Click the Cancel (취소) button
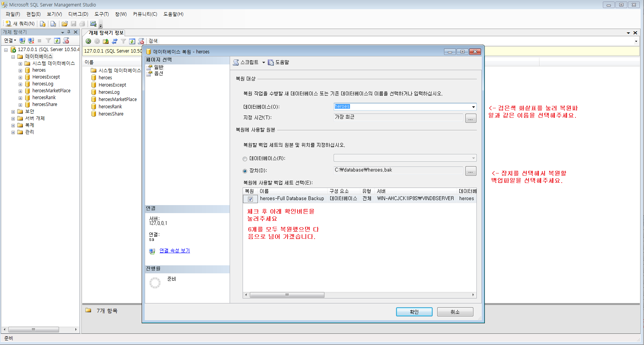This screenshot has width=644, height=345. (x=455, y=312)
